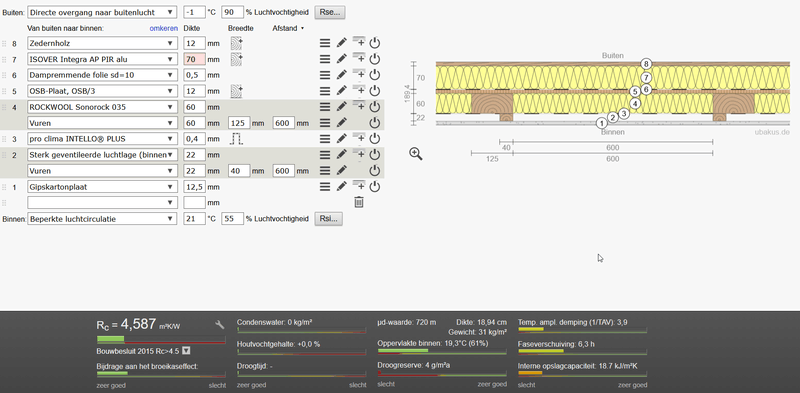Click grain pattern icon for Zedernholz

pos(236,43)
